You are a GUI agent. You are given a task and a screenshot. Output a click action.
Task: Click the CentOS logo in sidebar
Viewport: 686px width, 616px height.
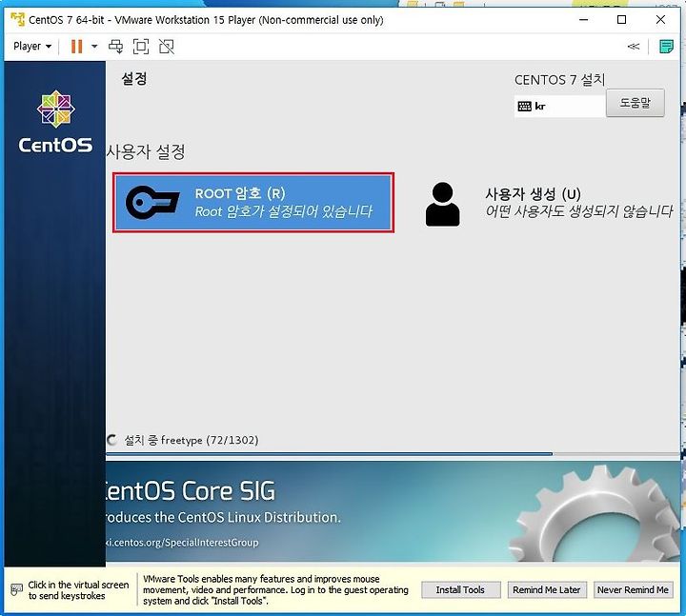coord(55,122)
